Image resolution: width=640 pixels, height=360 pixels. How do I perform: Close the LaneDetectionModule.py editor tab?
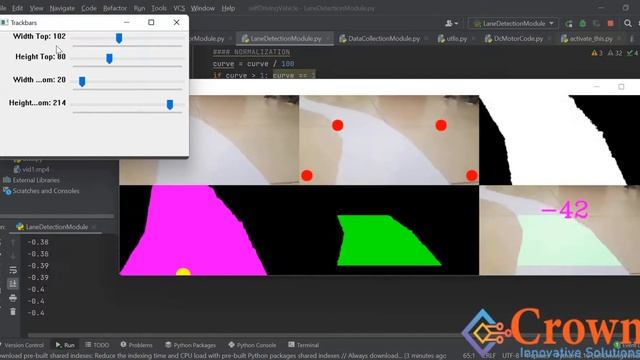point(328,39)
